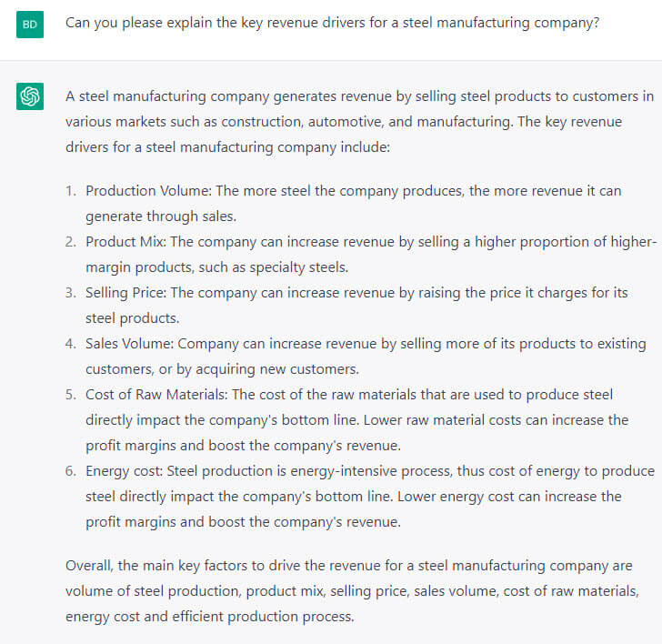Screen dimensions: 662x644
Task: Click the divider below the user message
Action: (x=331, y=60)
